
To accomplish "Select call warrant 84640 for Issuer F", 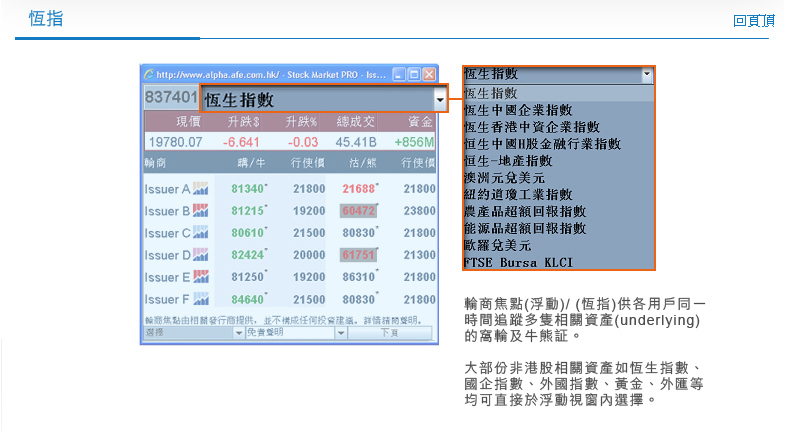I will click(x=248, y=299).
